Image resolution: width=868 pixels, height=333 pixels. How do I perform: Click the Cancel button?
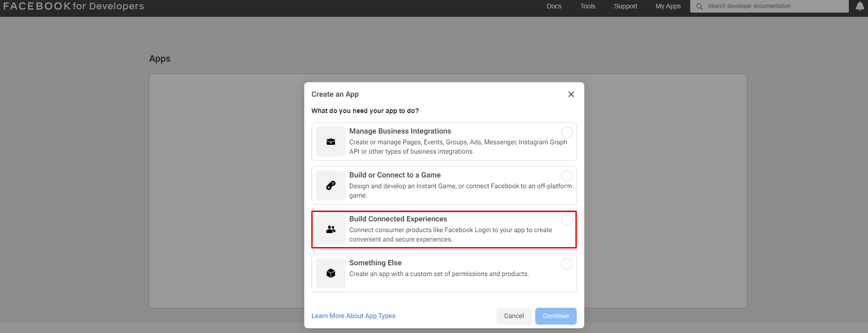point(514,316)
